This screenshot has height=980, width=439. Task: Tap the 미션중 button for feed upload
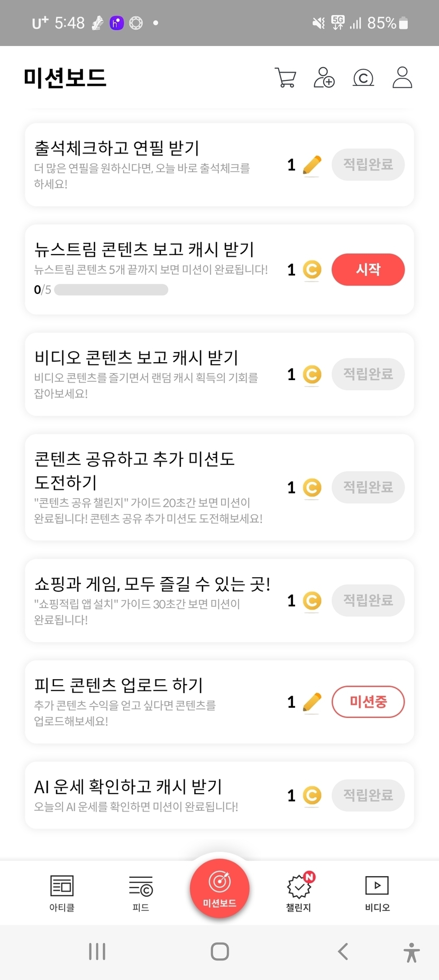(x=368, y=702)
